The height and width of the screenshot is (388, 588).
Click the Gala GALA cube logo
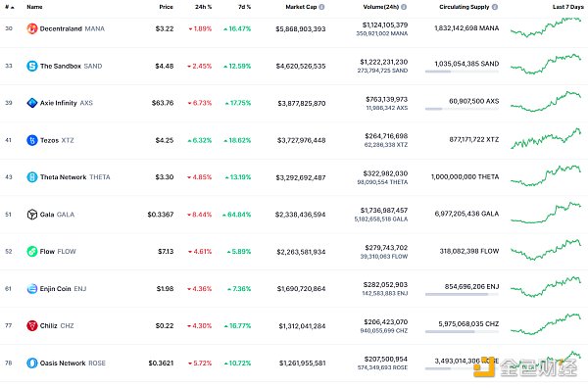[x=32, y=215]
